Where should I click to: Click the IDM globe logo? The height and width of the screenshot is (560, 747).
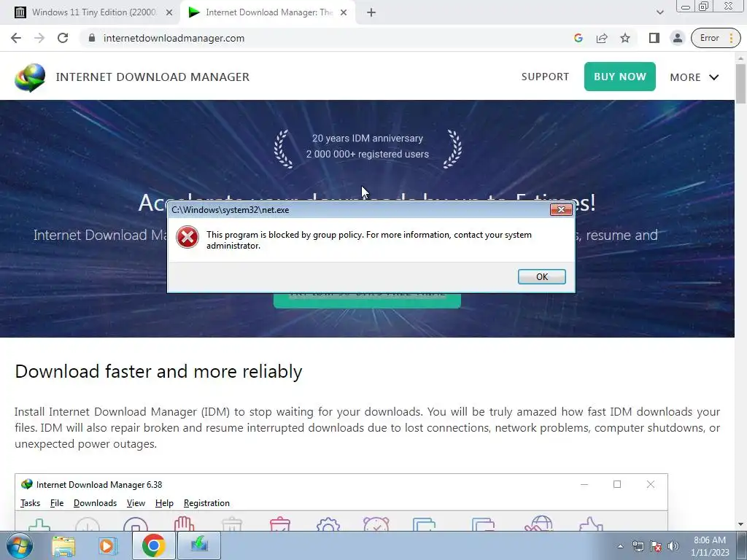pos(30,77)
